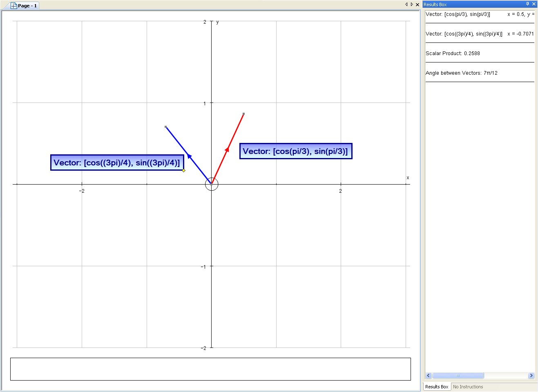Click the Vector: [cos((3pi)/4), sin((3pi)/4)] label box
This screenshot has height=392, width=538.
point(117,162)
